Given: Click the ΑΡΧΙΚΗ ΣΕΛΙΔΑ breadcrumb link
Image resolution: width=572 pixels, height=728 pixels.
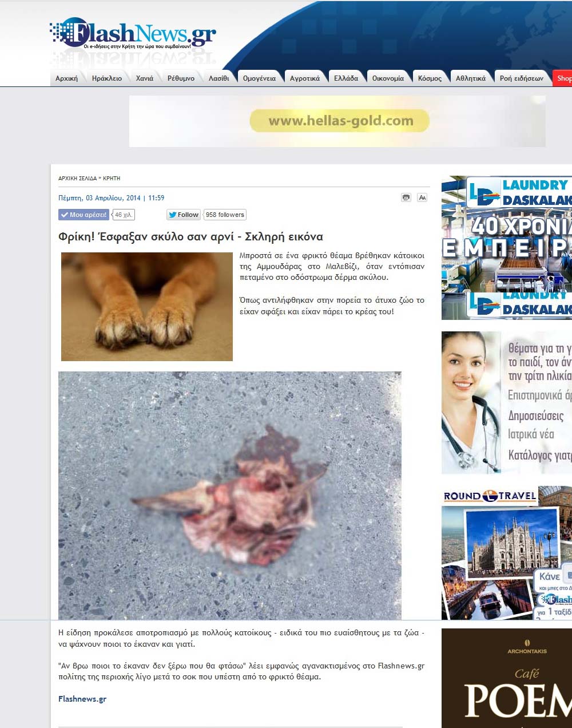Looking at the screenshot, I should [x=77, y=179].
